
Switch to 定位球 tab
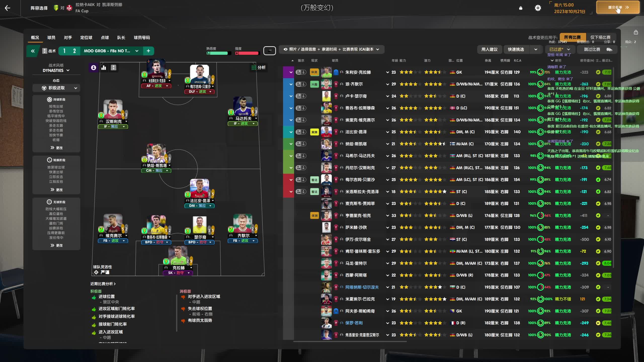click(86, 37)
